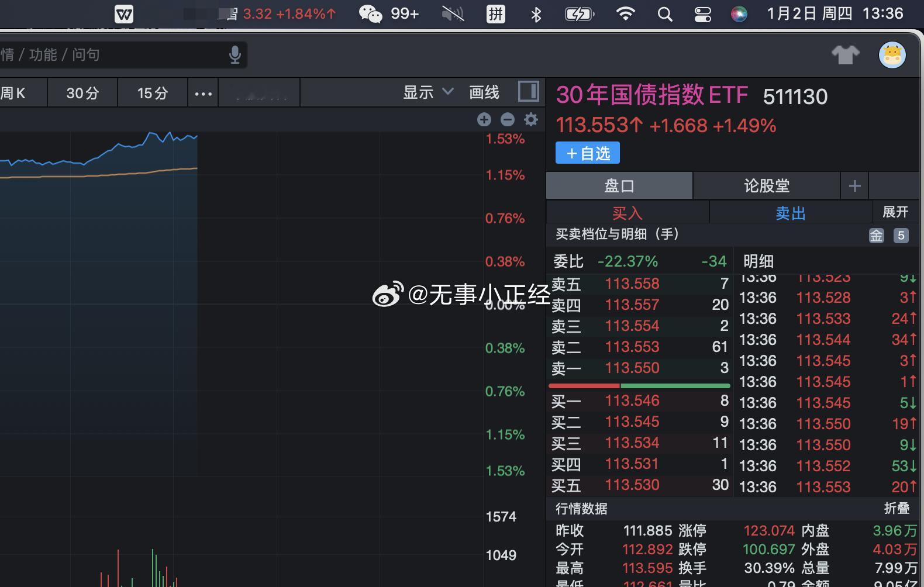Viewport: 924px width, 587px height.
Task: Select the 买一 price 113.546
Action: pos(632,400)
